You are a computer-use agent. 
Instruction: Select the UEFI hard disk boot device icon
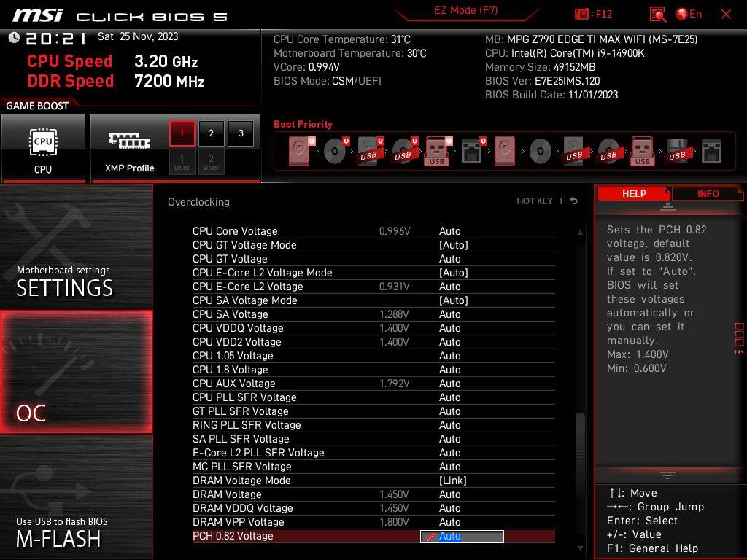point(301,151)
